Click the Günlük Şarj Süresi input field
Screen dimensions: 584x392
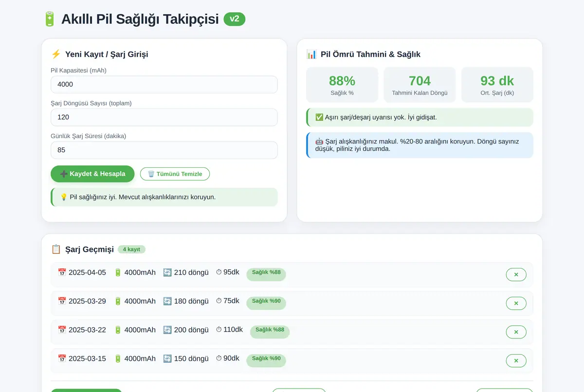[x=164, y=150]
